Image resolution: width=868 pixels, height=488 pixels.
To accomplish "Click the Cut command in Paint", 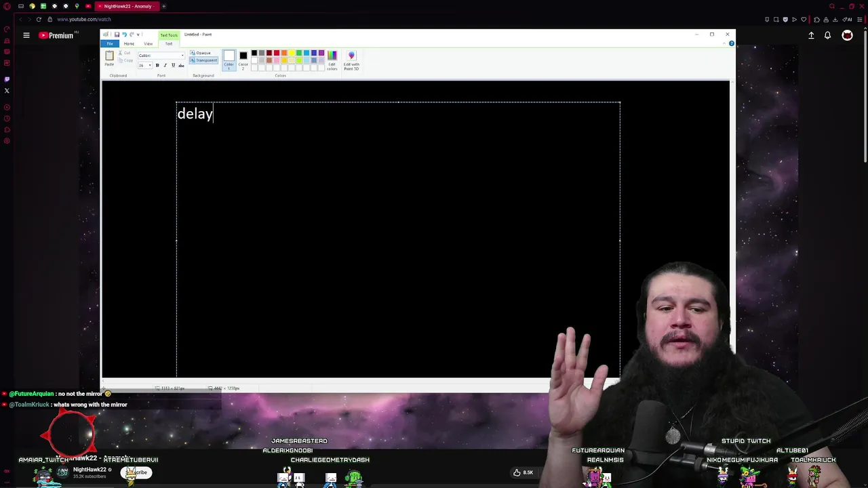I will coord(125,53).
